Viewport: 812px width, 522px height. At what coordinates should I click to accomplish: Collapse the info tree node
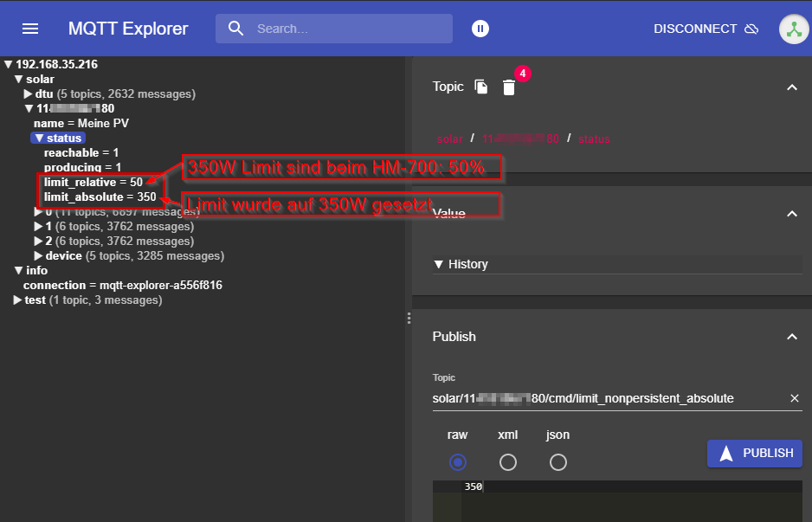pos(19,270)
